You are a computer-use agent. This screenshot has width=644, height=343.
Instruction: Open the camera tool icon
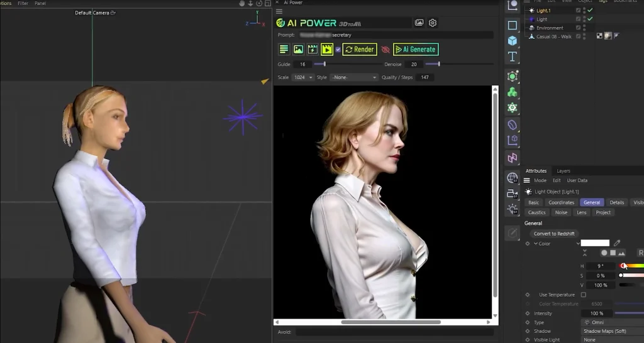pos(512,193)
